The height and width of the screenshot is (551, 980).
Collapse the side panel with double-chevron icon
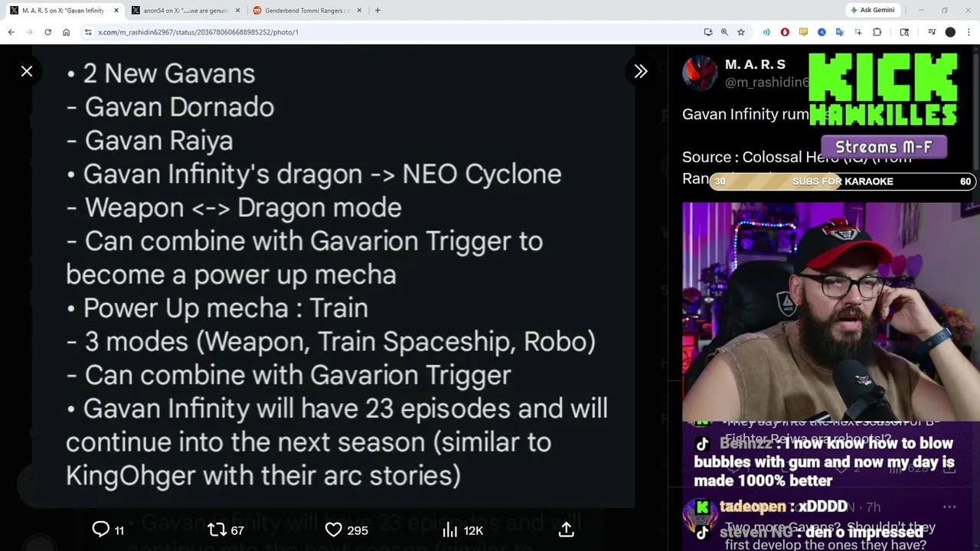[x=641, y=71]
